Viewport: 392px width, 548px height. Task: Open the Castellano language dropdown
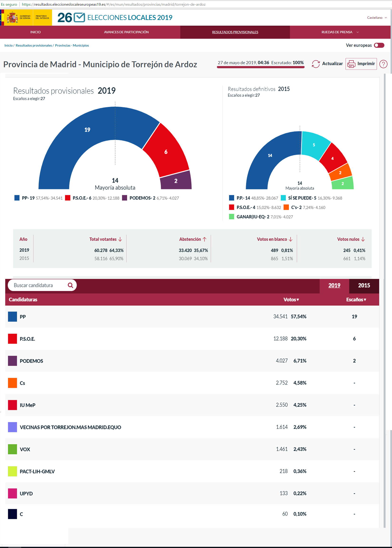coord(377,18)
